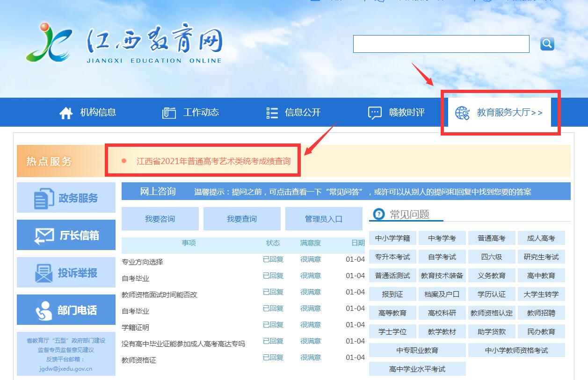The image size is (588, 380).
Task: Click the 部门电话 sidebar button
Action: [x=66, y=310]
